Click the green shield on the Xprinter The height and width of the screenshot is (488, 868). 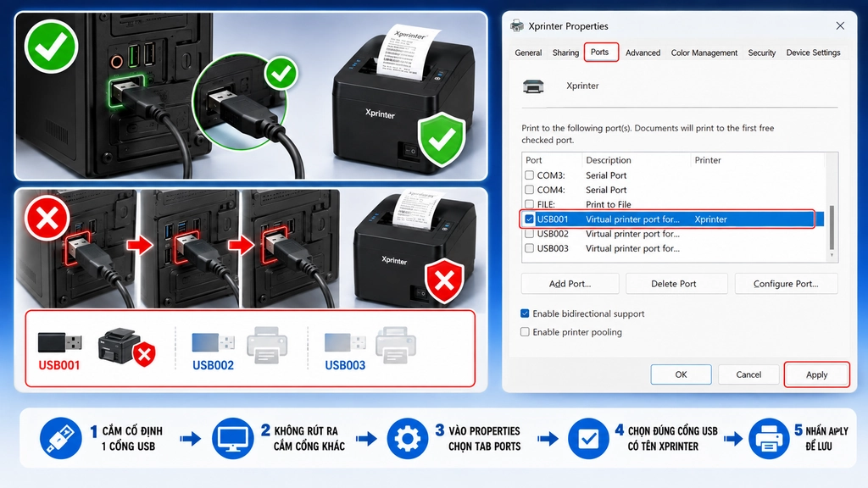(441, 139)
